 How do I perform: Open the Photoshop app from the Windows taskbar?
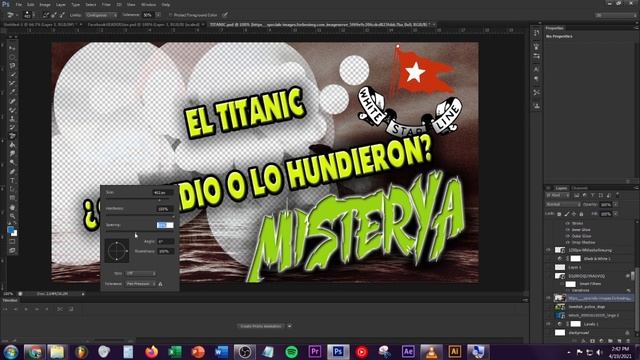coord(338,351)
